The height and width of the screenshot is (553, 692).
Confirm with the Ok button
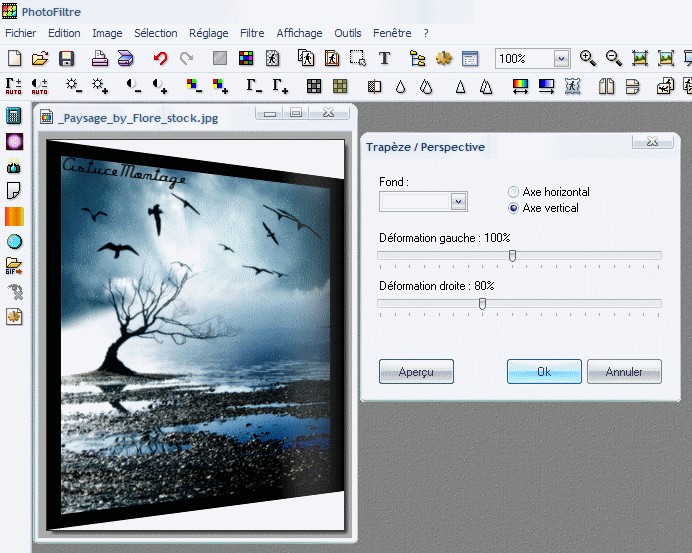pyautogui.click(x=544, y=372)
